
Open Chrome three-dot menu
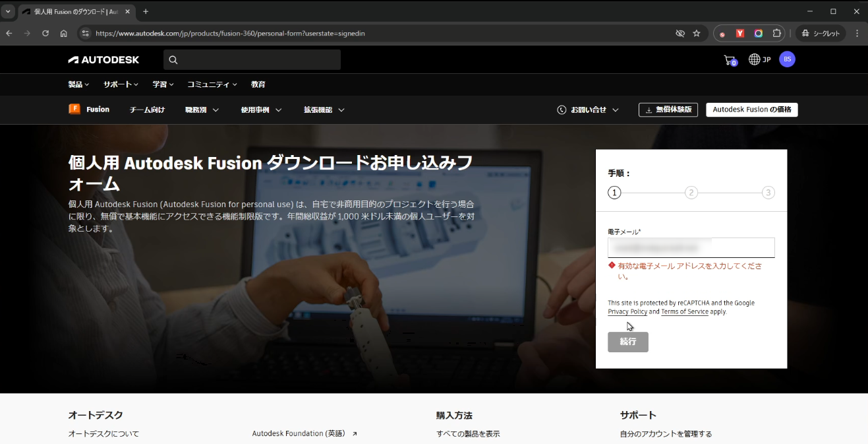coord(857,33)
